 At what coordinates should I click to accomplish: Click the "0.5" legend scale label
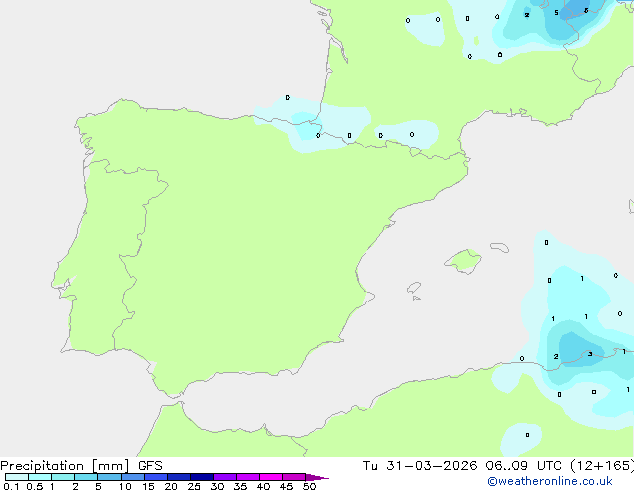35,486
